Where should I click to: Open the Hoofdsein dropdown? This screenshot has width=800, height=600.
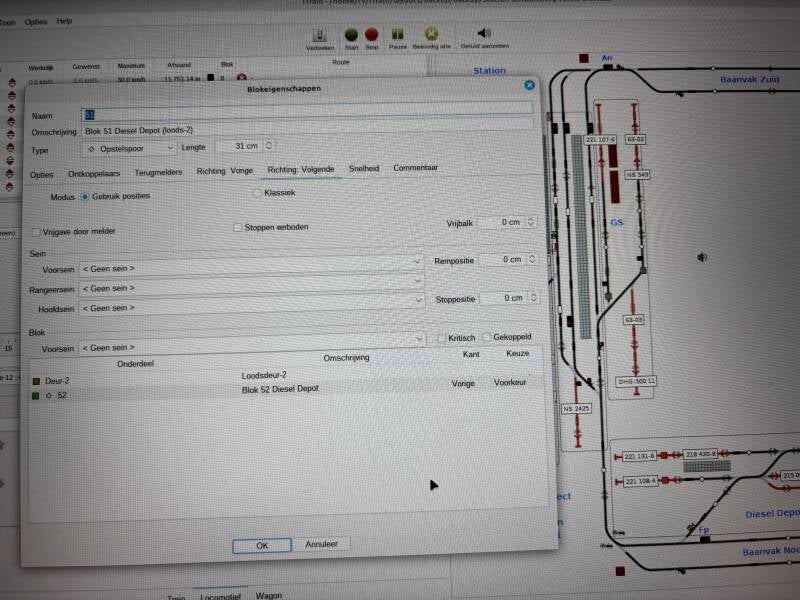point(251,306)
